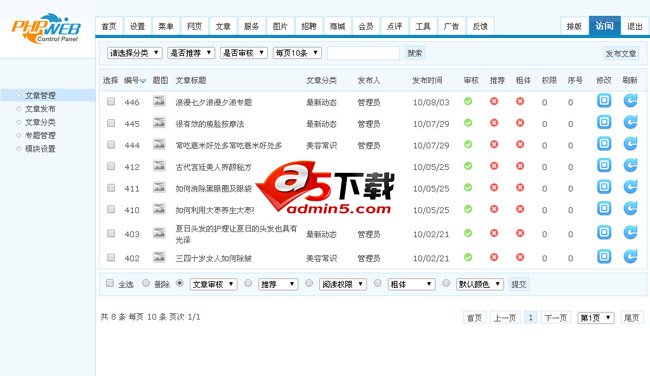
Task: Open the edit icon on row 445
Action: pyautogui.click(x=604, y=122)
